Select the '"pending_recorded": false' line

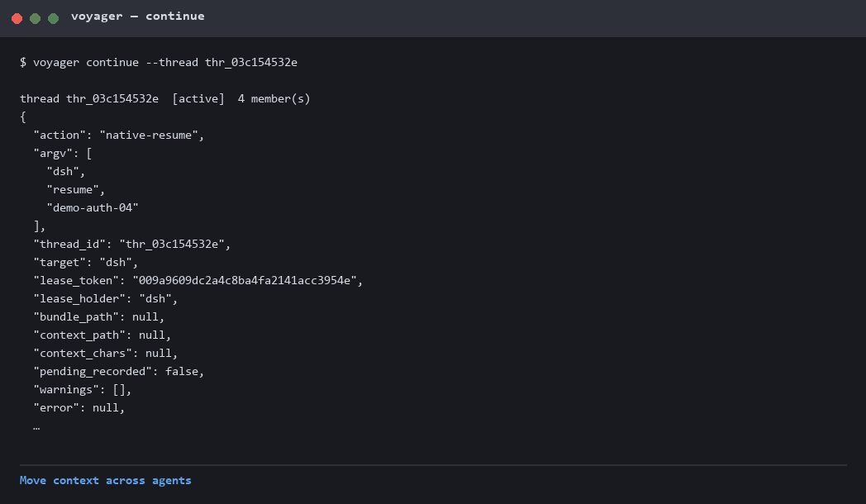119,372
